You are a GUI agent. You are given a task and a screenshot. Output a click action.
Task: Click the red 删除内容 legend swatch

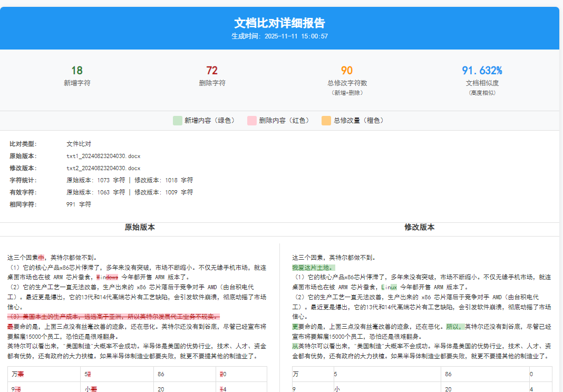(x=252, y=121)
